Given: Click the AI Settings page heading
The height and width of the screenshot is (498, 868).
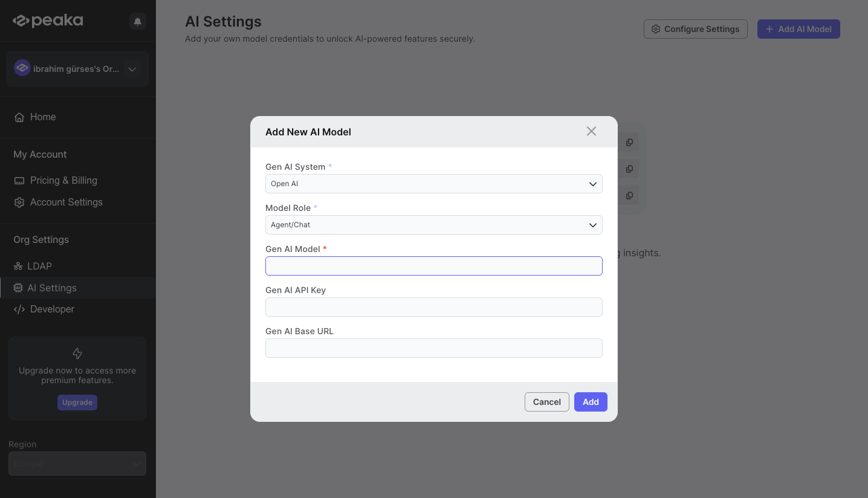Looking at the screenshot, I should point(223,21).
